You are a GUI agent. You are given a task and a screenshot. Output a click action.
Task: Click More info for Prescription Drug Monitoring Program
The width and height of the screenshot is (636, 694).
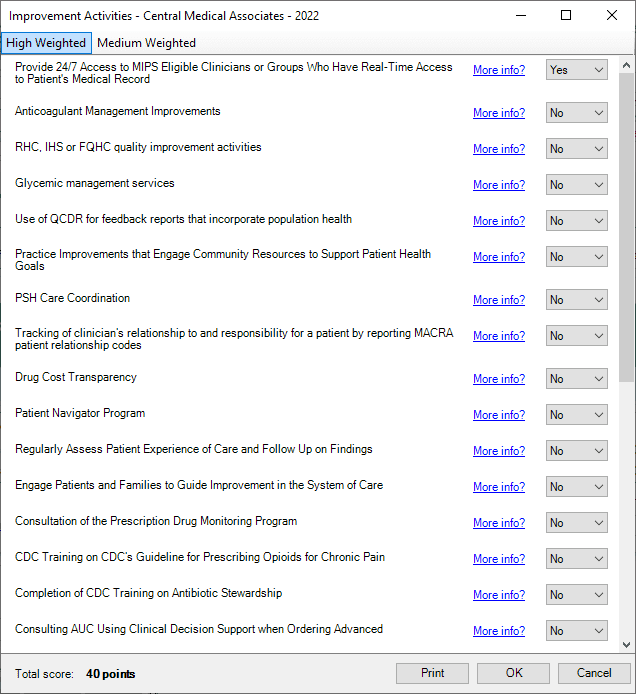pos(498,523)
